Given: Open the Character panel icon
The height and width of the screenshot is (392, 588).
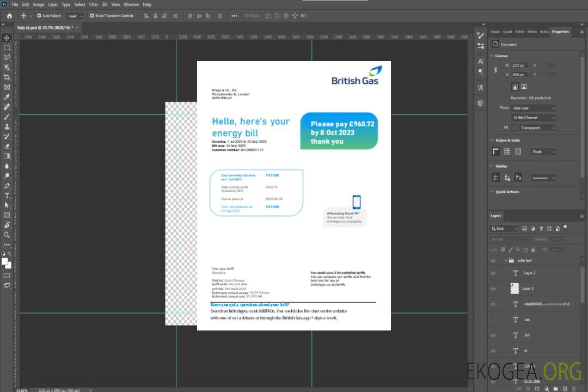Looking at the screenshot, I should point(480,61).
